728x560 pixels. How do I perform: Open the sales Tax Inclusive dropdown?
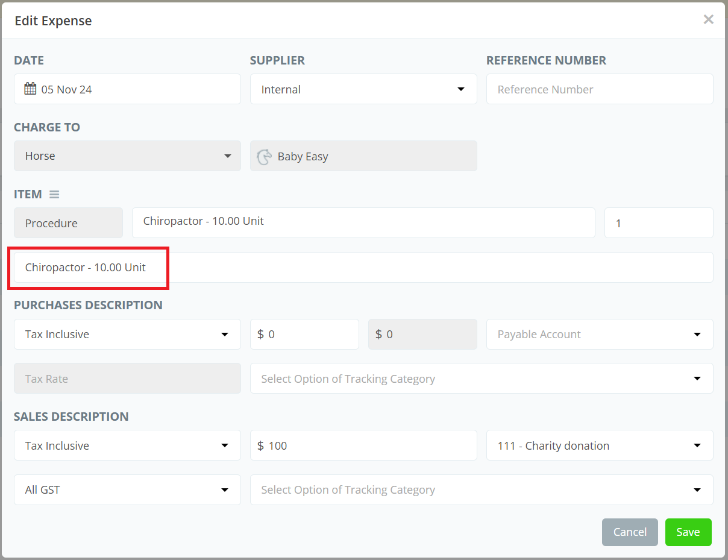(x=127, y=445)
